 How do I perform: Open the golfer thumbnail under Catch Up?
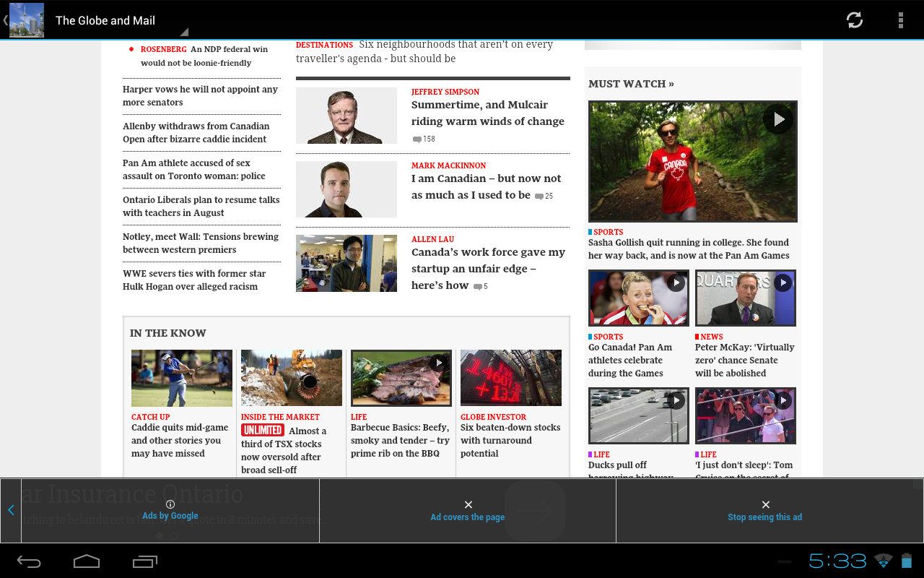coord(182,378)
